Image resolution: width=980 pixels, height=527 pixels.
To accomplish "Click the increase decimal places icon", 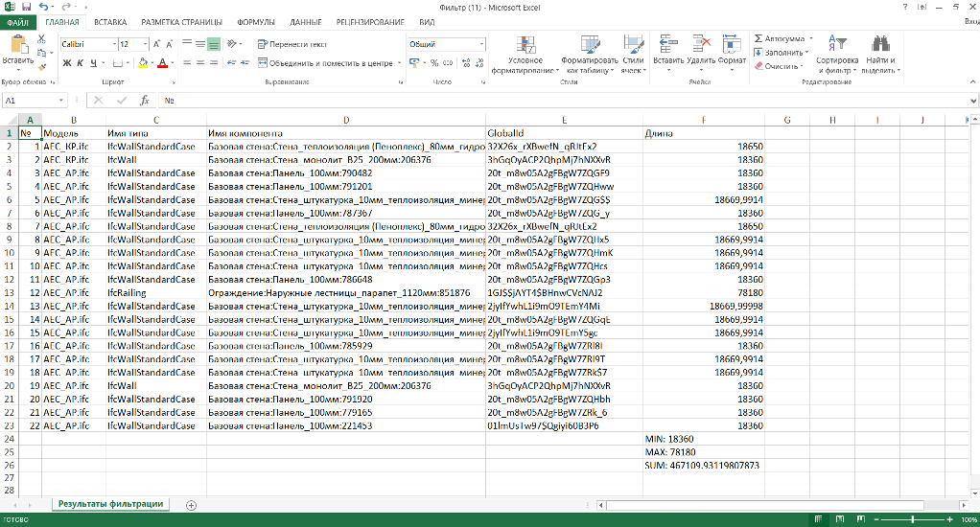I will (466, 63).
